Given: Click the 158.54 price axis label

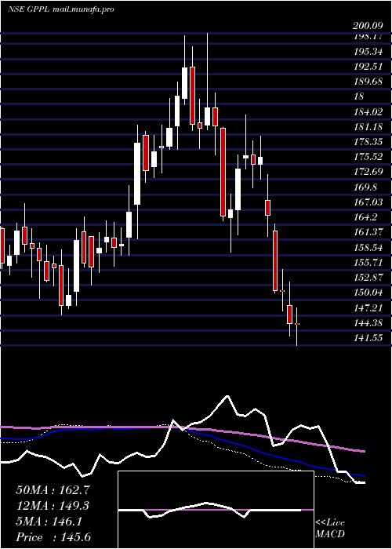Looking at the screenshot, I should (x=368, y=247).
